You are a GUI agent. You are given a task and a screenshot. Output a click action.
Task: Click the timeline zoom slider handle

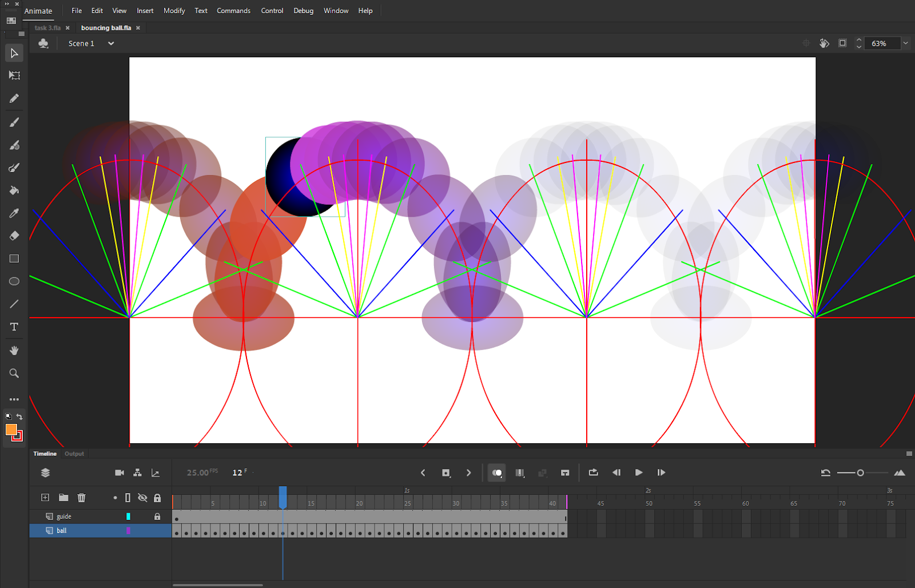(x=860, y=472)
